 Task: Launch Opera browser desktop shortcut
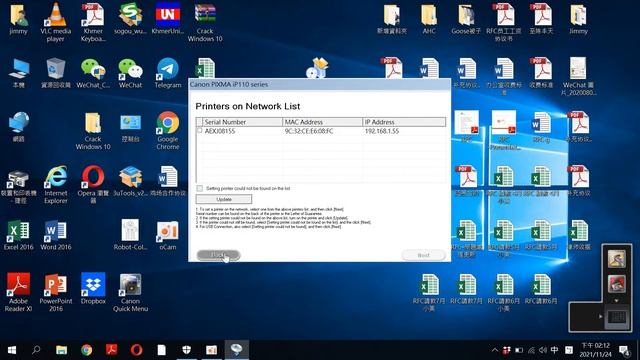(93, 184)
